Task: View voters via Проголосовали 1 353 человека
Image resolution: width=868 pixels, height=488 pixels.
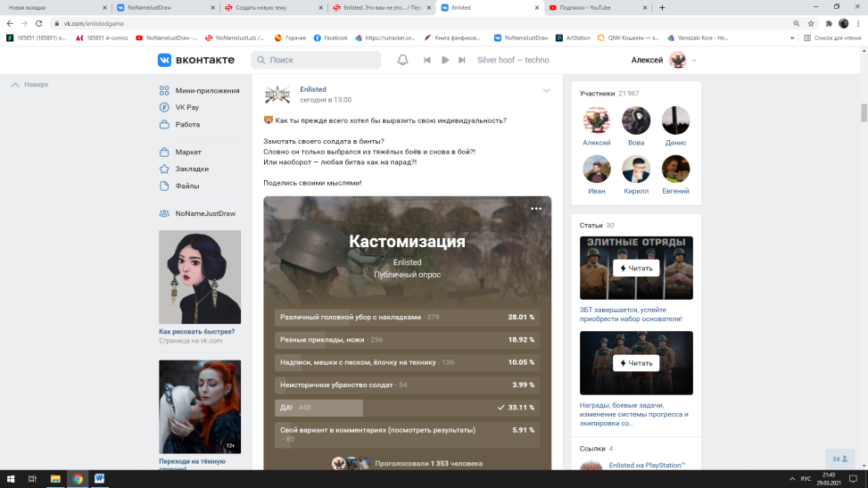Action: (x=428, y=464)
